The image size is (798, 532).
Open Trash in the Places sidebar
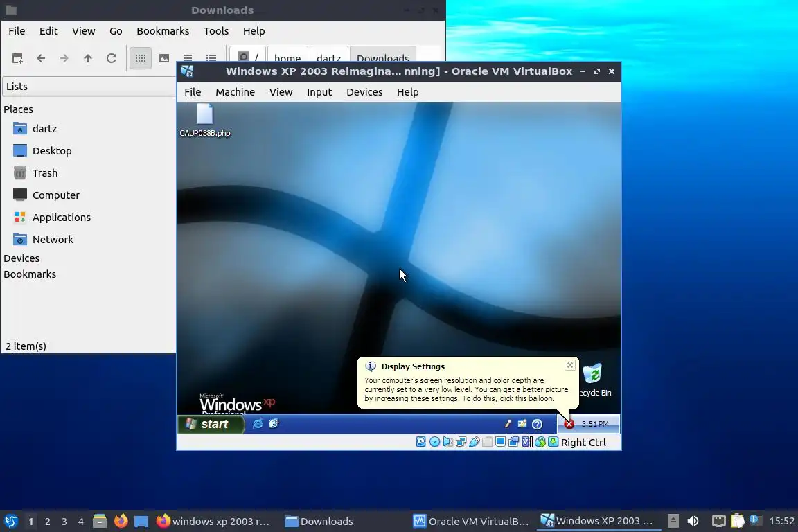pos(45,173)
